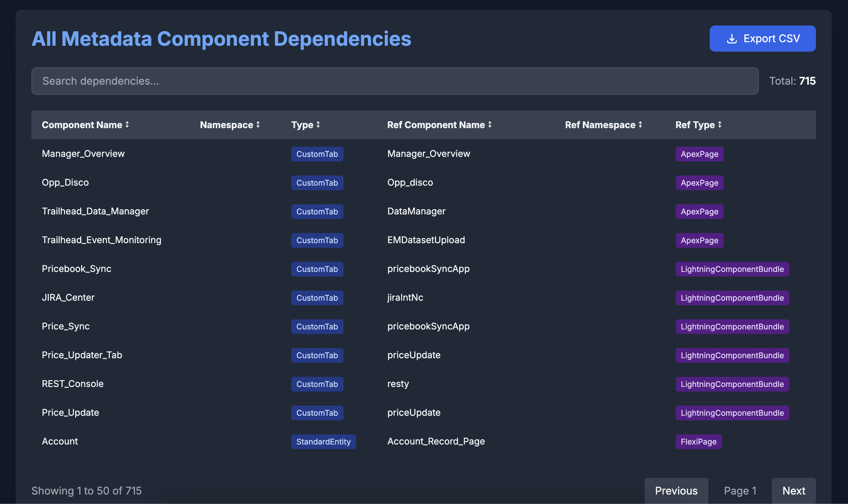Click the Manager_Overview component name cell

tap(83, 154)
